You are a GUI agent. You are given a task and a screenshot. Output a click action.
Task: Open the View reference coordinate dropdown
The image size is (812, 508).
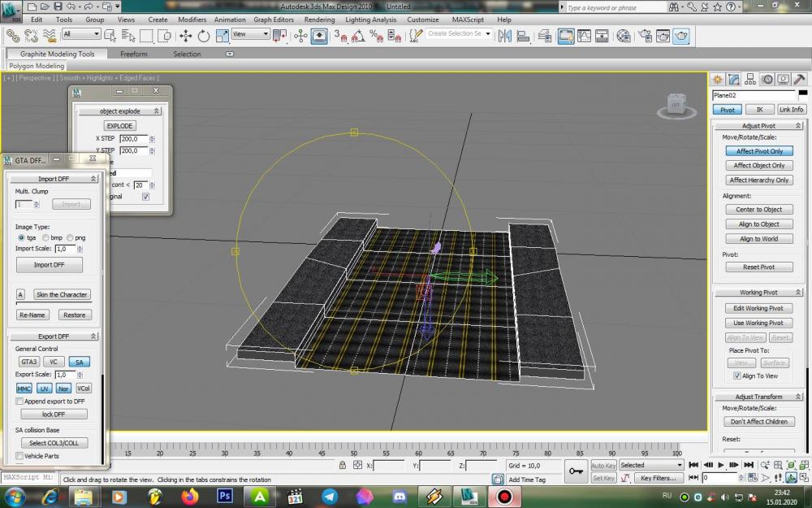[x=251, y=34]
